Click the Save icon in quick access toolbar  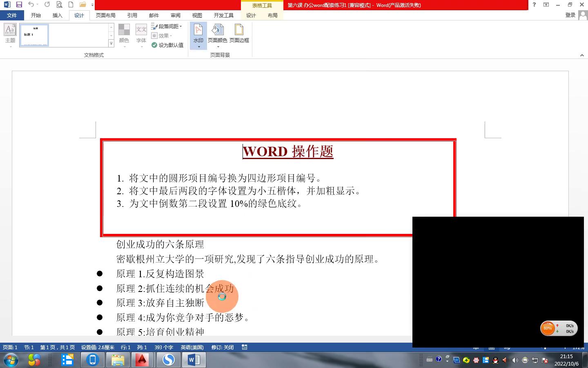point(19,5)
